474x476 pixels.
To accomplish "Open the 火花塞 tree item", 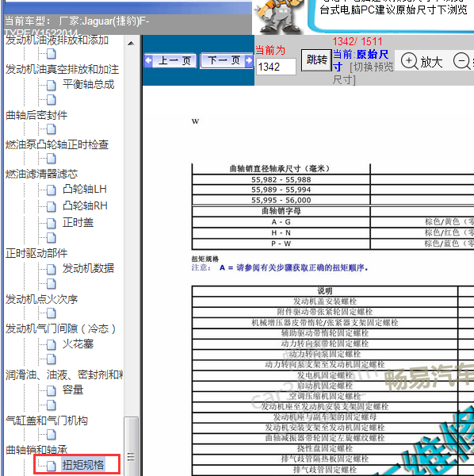I will coord(78,344).
